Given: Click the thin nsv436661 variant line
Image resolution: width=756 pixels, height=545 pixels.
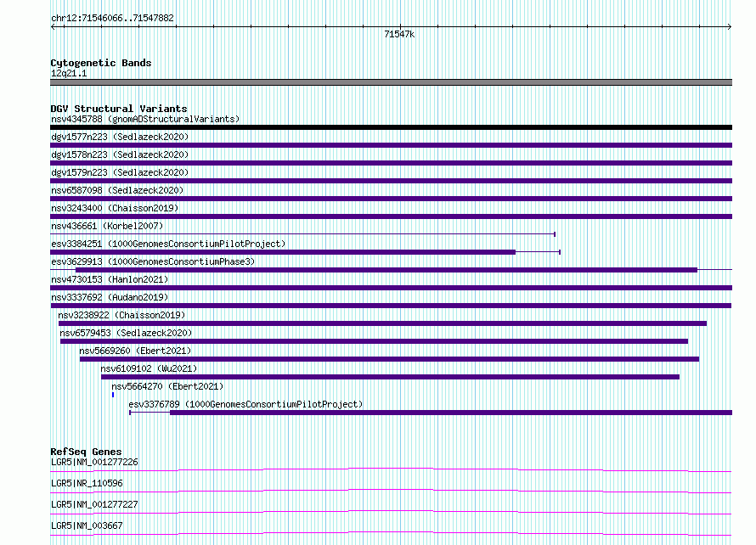Looking at the screenshot, I should (x=302, y=234).
